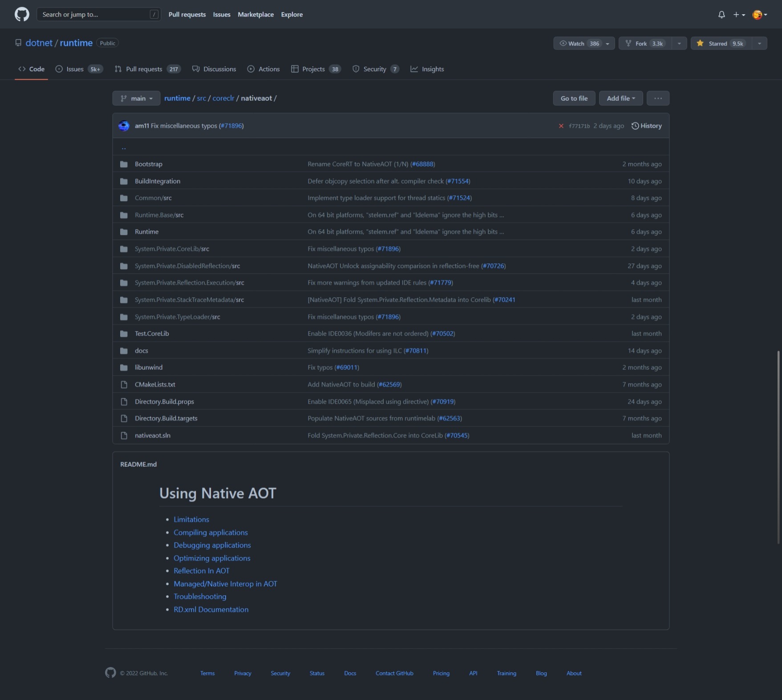This screenshot has height=700, width=782.
Task: Click the Common/src folder icon
Action: pyautogui.click(x=124, y=198)
